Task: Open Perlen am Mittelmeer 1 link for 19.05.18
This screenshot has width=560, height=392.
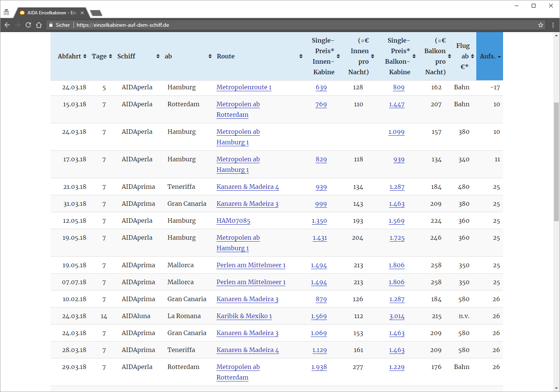Action: 251,265
